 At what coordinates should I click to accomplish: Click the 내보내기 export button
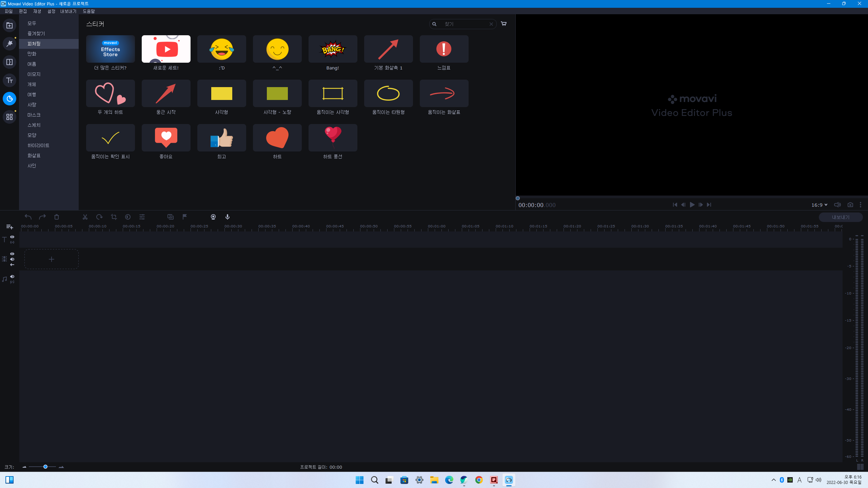[840, 217]
